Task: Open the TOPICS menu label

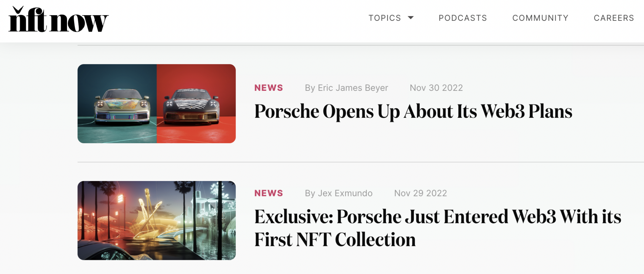Action: point(385,18)
